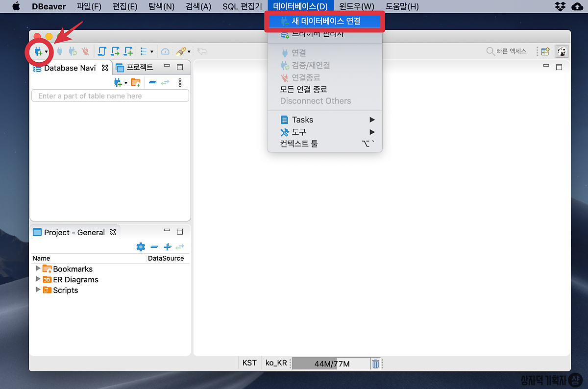Expand the Scripts folder node
The height and width of the screenshot is (389, 588).
click(39, 290)
